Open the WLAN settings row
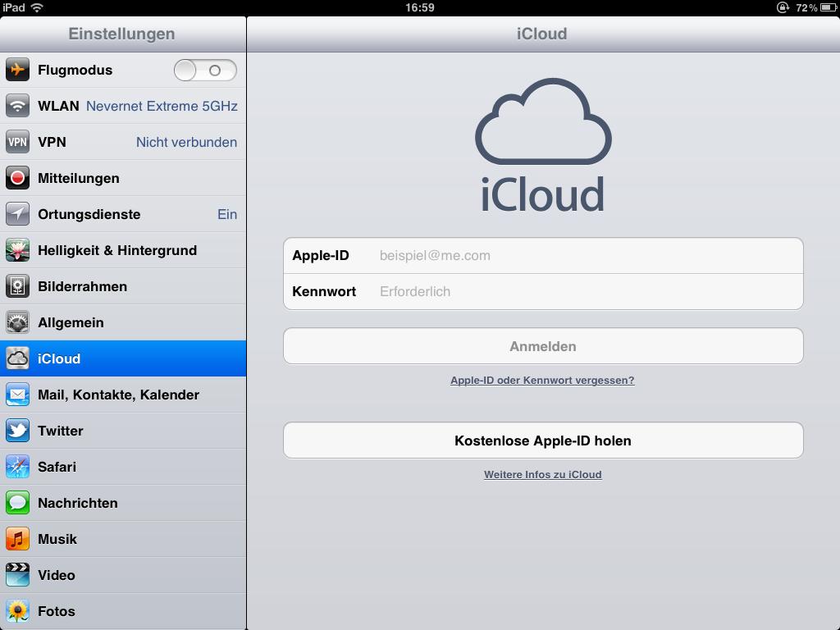 pos(123,106)
